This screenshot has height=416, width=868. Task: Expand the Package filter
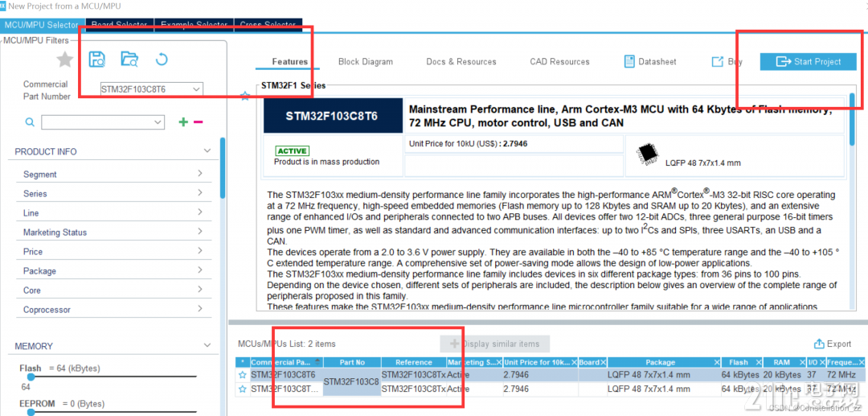click(x=200, y=271)
